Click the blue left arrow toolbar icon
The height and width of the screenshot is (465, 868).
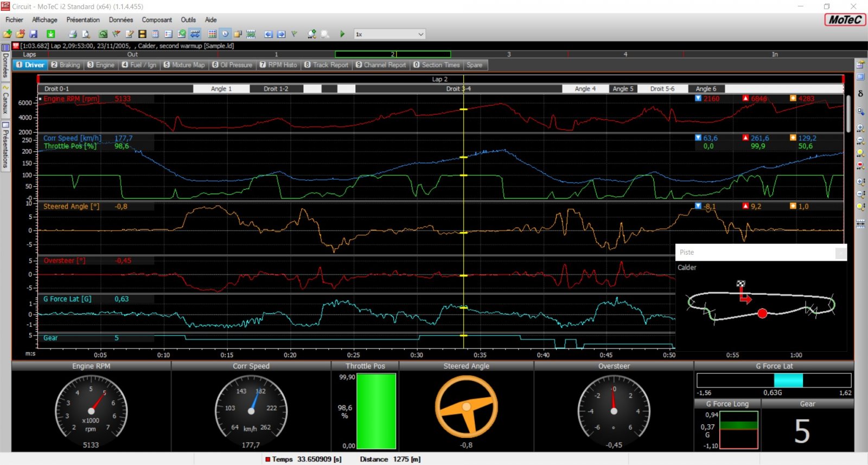268,34
